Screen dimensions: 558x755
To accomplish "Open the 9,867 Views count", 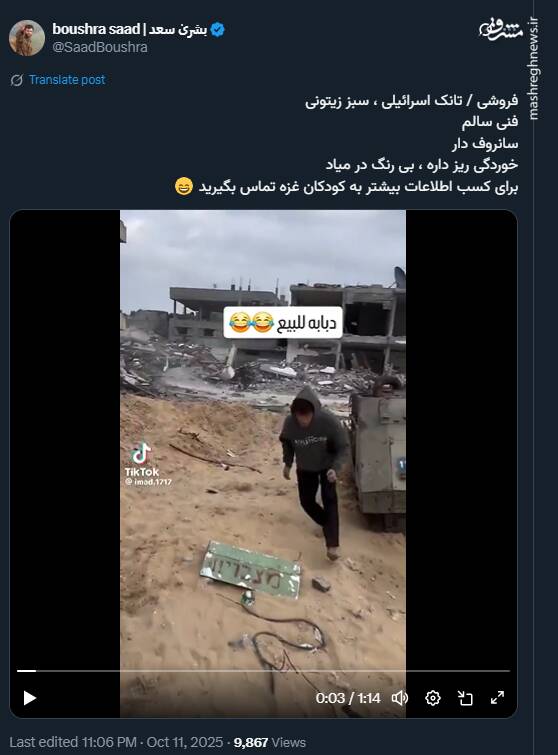I will (x=270, y=742).
